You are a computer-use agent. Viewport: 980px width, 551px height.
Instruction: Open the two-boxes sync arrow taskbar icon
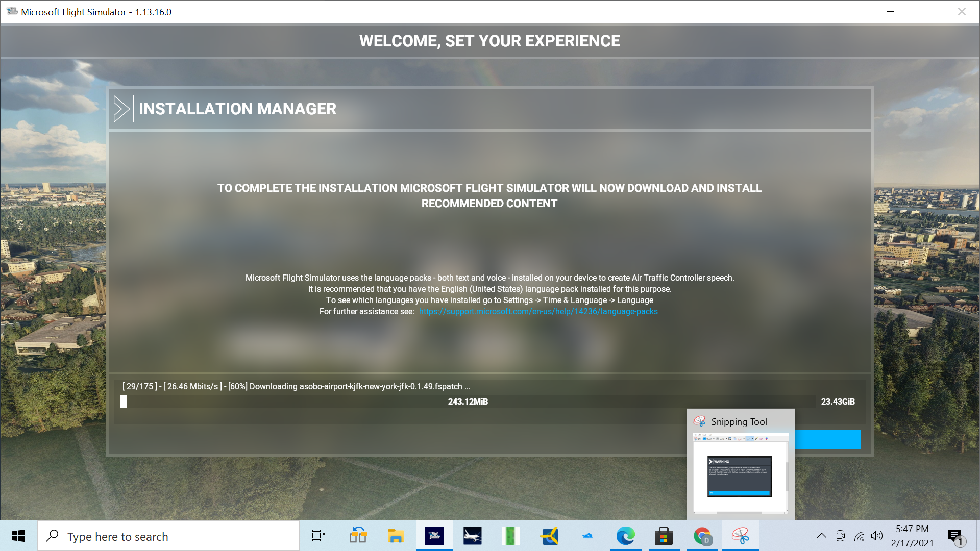(x=358, y=536)
